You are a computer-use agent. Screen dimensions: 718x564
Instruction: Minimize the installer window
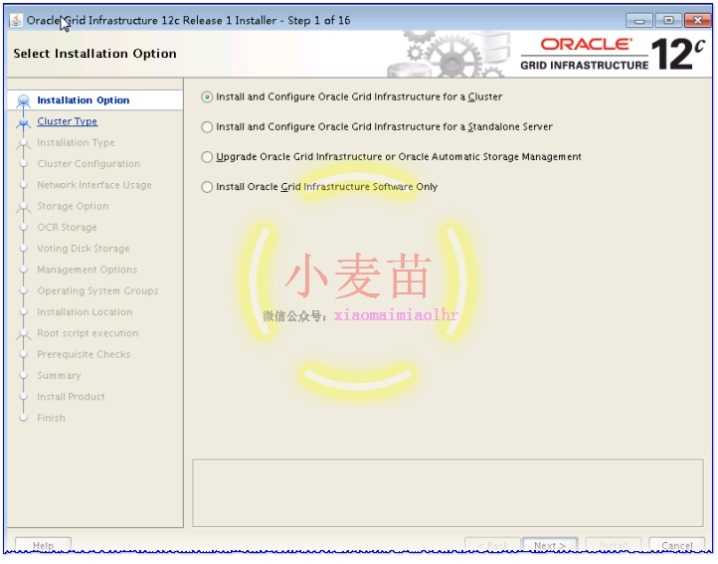640,21
